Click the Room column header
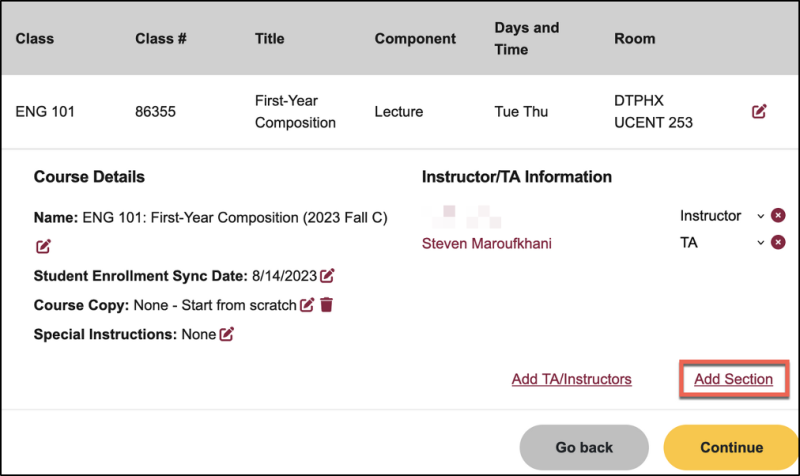This screenshot has width=800, height=476. (635, 39)
